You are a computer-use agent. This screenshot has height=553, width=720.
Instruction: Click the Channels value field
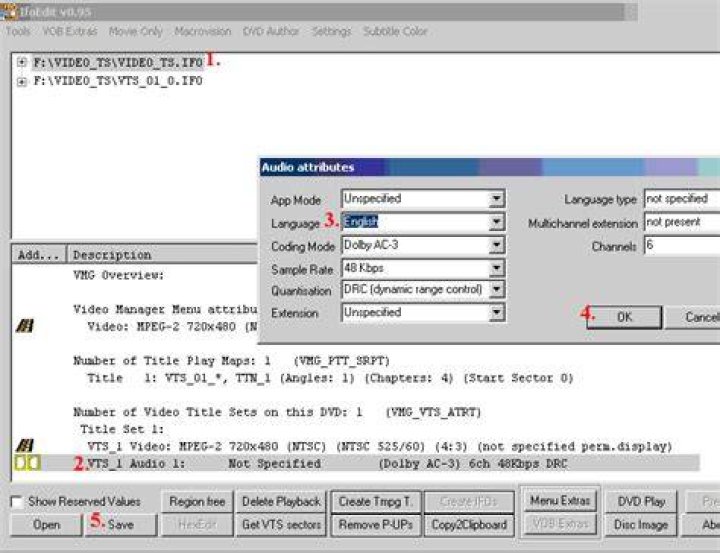coord(682,245)
